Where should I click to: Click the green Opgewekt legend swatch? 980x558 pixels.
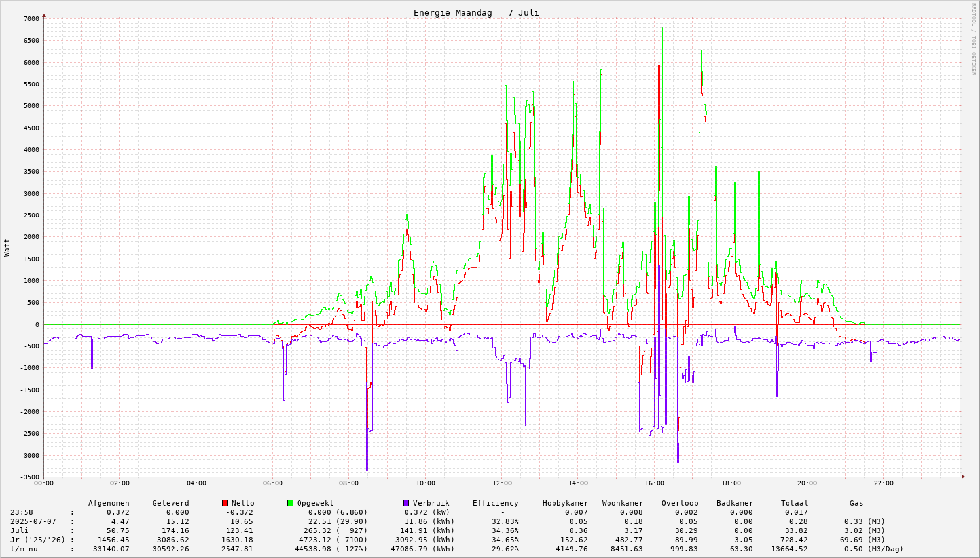(290, 503)
